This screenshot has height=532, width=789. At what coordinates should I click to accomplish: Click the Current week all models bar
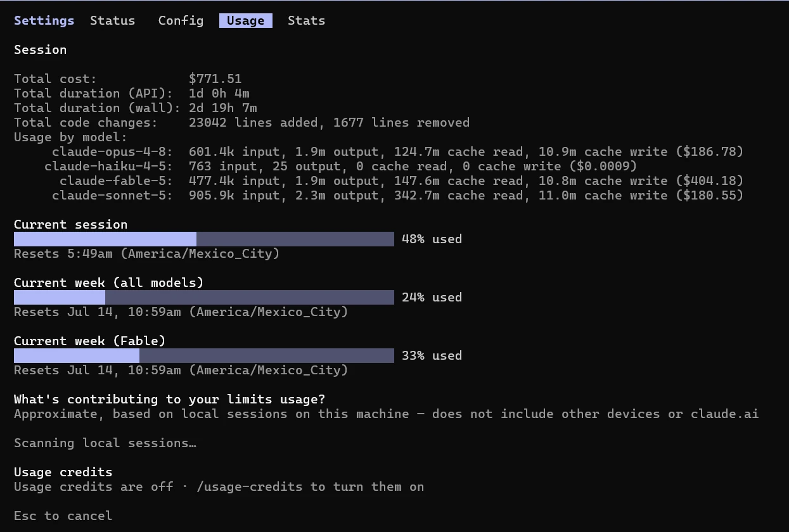(204, 297)
